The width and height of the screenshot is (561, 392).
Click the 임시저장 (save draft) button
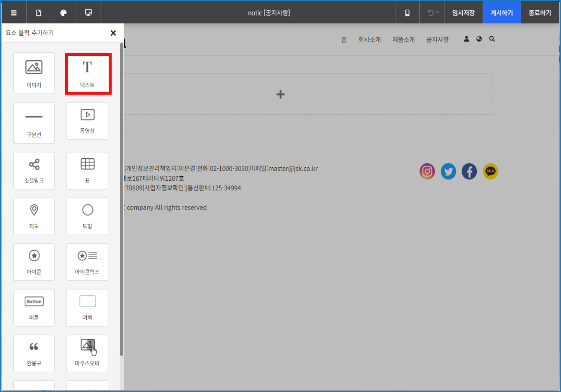click(463, 13)
